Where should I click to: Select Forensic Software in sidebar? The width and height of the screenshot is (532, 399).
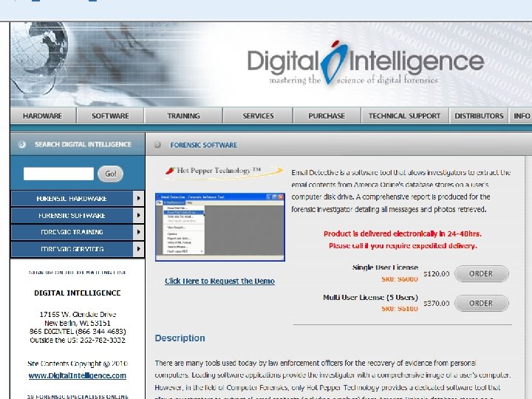tap(72, 216)
